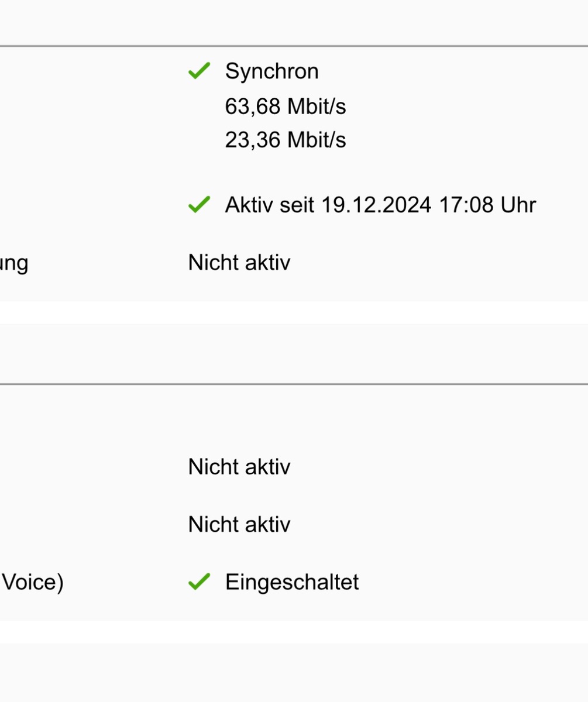Click the 63,68 Mbit/s speed value

(286, 106)
